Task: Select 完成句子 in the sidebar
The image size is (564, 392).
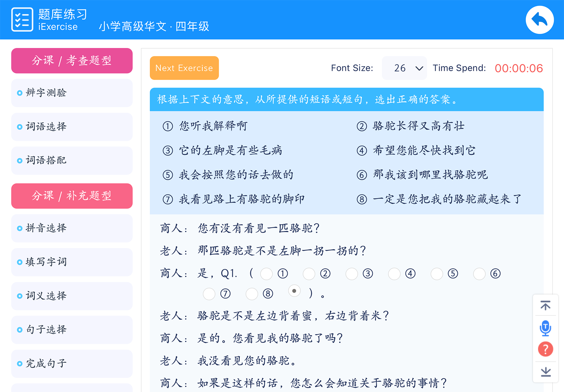Action: [72, 363]
